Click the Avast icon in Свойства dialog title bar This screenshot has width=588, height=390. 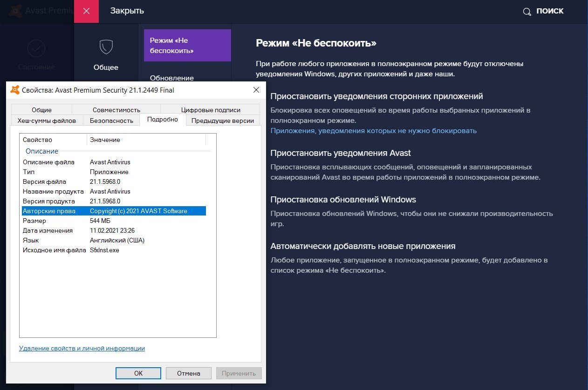tap(15, 90)
